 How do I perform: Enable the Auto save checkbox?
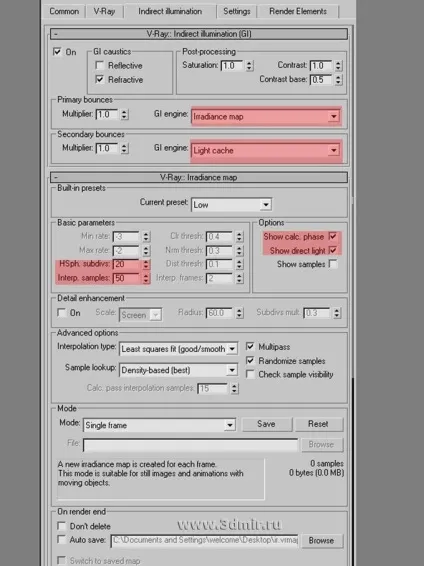[62, 539]
